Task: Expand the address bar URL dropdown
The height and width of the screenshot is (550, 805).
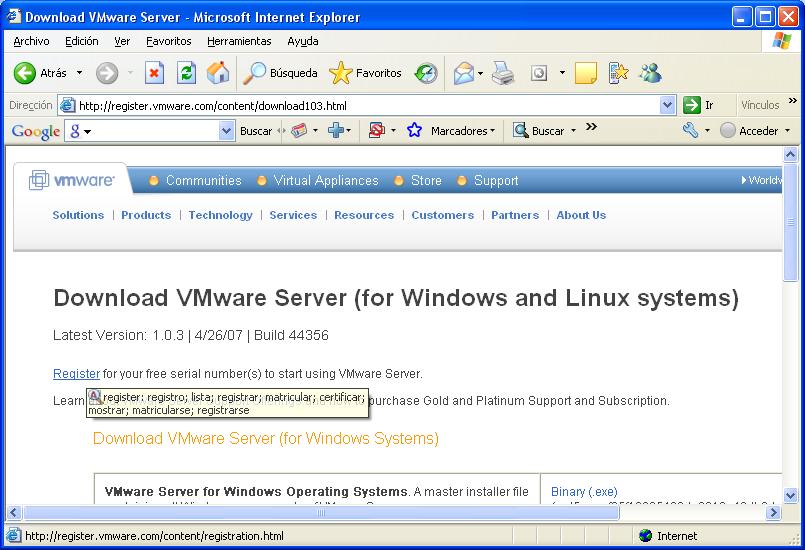Action: point(668,105)
